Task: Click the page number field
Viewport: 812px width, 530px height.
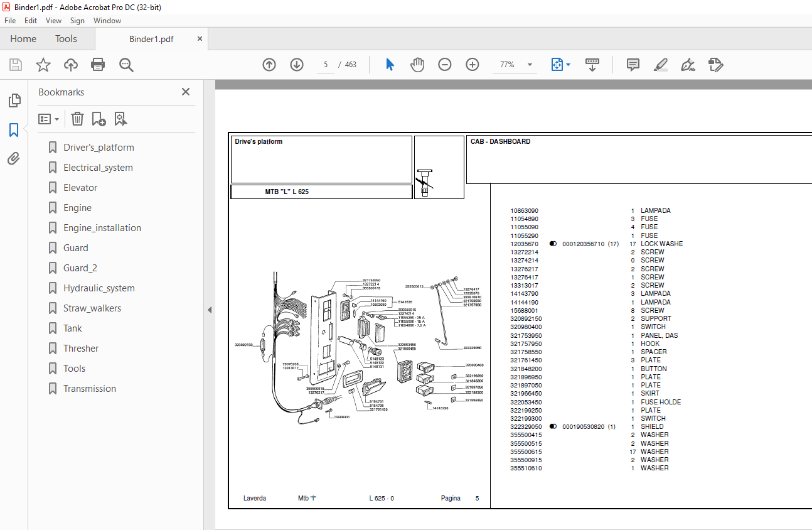Action: point(326,65)
